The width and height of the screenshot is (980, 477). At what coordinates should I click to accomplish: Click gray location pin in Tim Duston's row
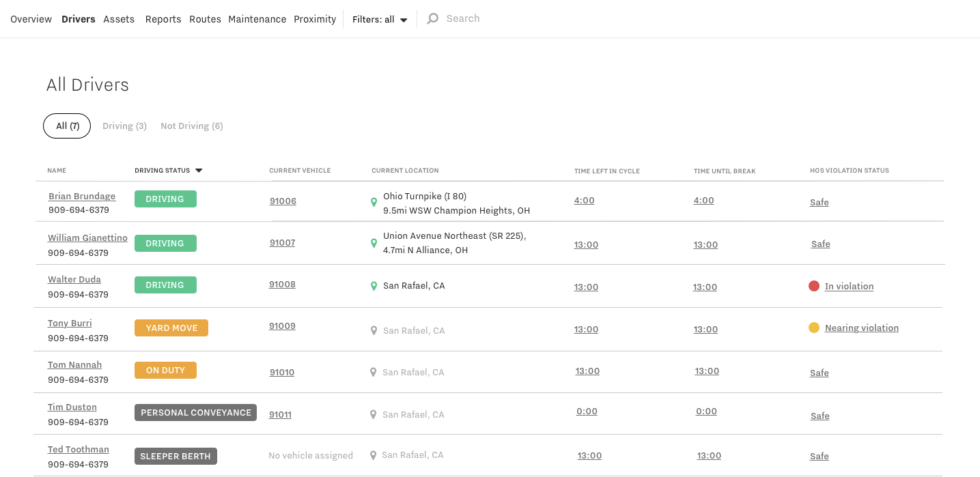373,414
